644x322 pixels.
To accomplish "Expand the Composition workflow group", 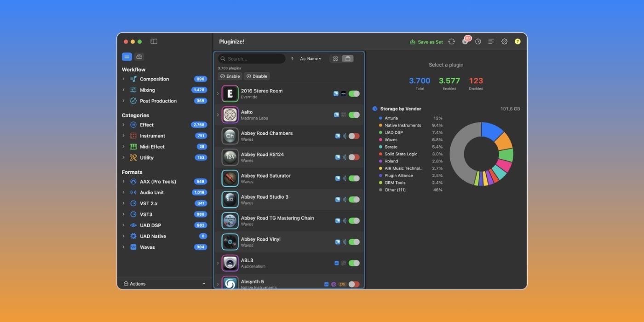I will click(x=123, y=79).
